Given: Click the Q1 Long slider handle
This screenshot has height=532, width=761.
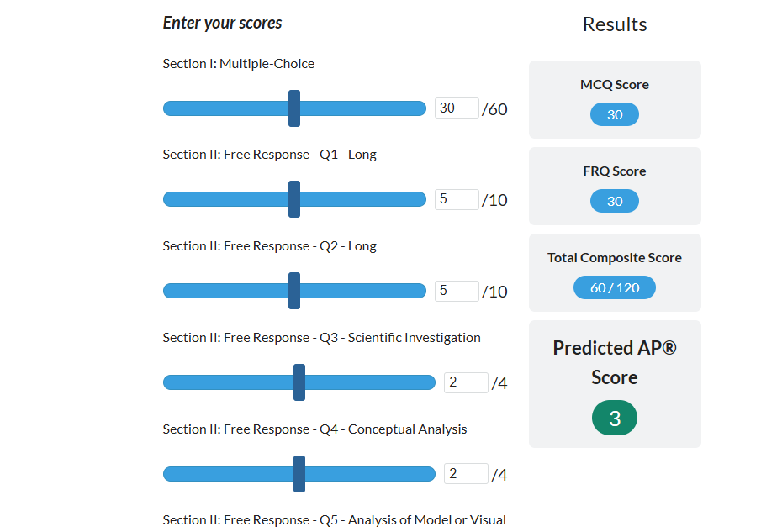Looking at the screenshot, I should (294, 199).
